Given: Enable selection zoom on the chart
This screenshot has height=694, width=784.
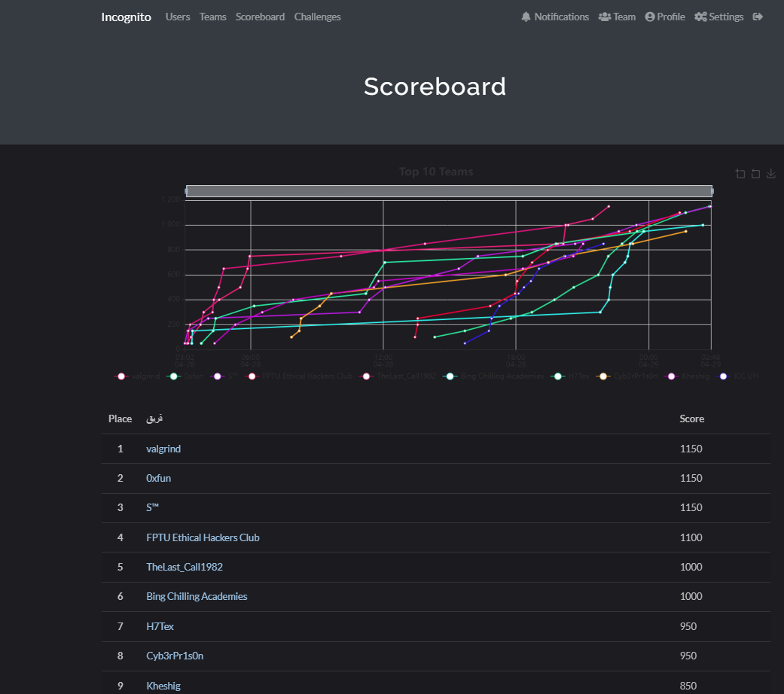Looking at the screenshot, I should coord(740,173).
